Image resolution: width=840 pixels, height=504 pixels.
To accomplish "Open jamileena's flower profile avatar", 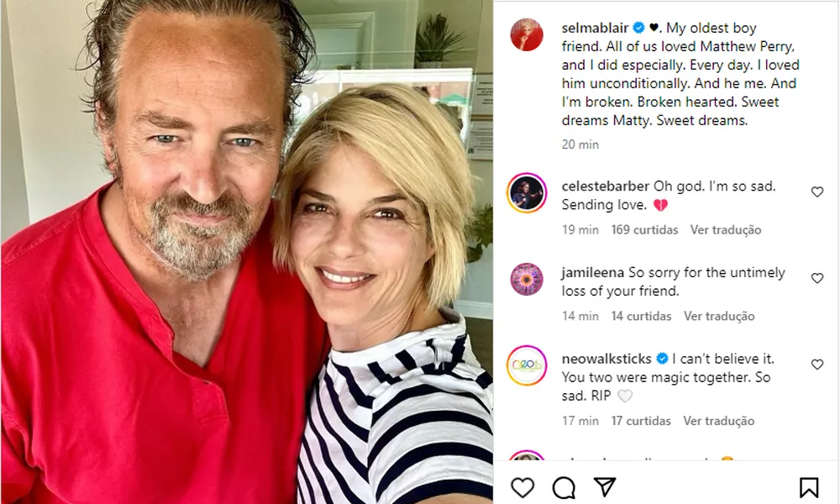I will tap(527, 279).
